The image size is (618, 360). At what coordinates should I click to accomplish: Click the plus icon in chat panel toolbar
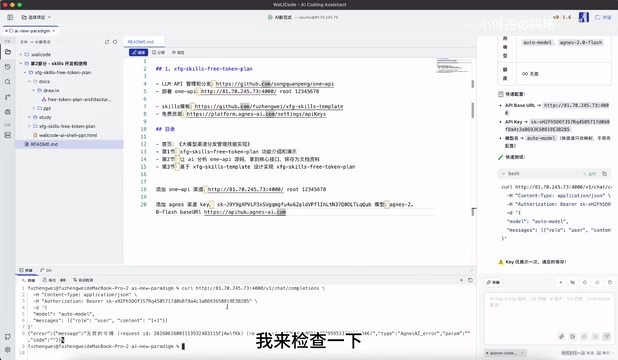tap(560, 282)
